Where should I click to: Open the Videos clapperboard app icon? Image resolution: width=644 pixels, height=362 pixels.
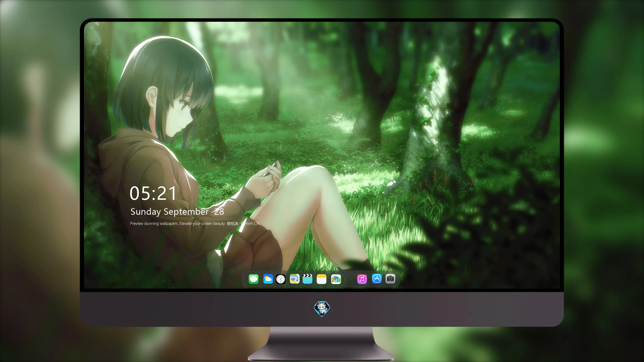[308, 279]
